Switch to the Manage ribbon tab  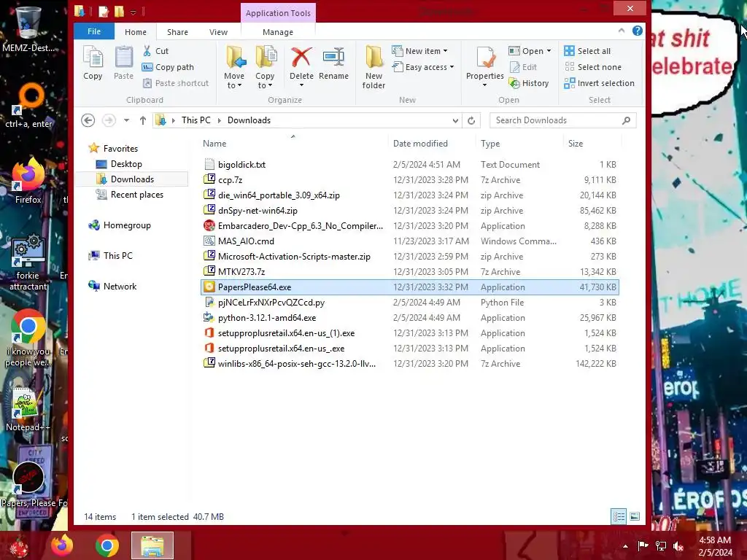point(278,32)
